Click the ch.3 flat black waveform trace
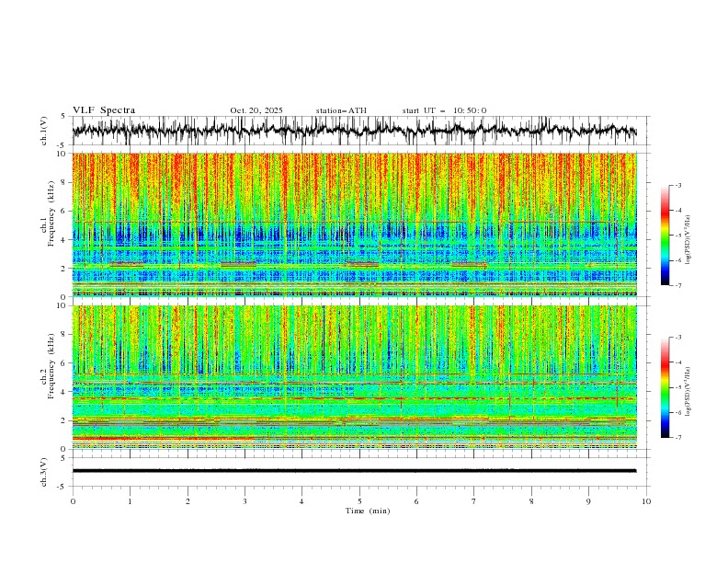The width and height of the screenshot is (728, 563). [x=354, y=471]
